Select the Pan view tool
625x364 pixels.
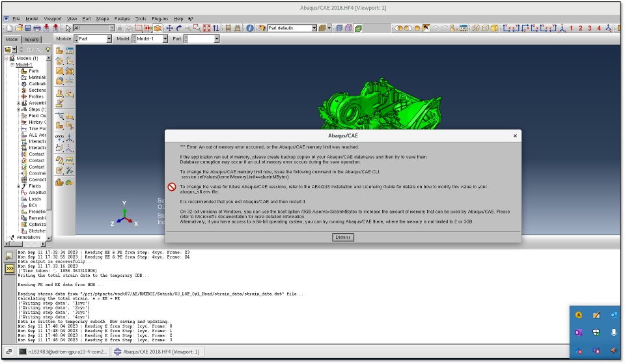pyautogui.click(x=169, y=28)
